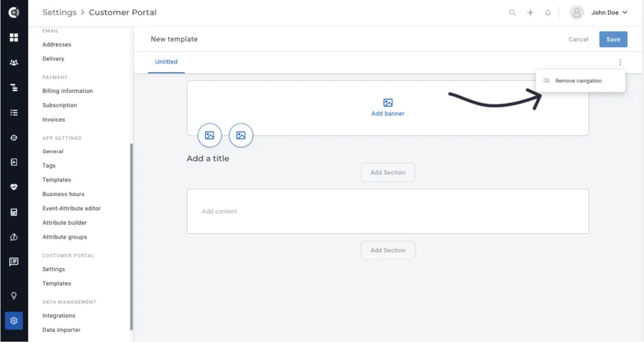Open Invoices
Screen dimensions: 644x342
tap(54, 119)
